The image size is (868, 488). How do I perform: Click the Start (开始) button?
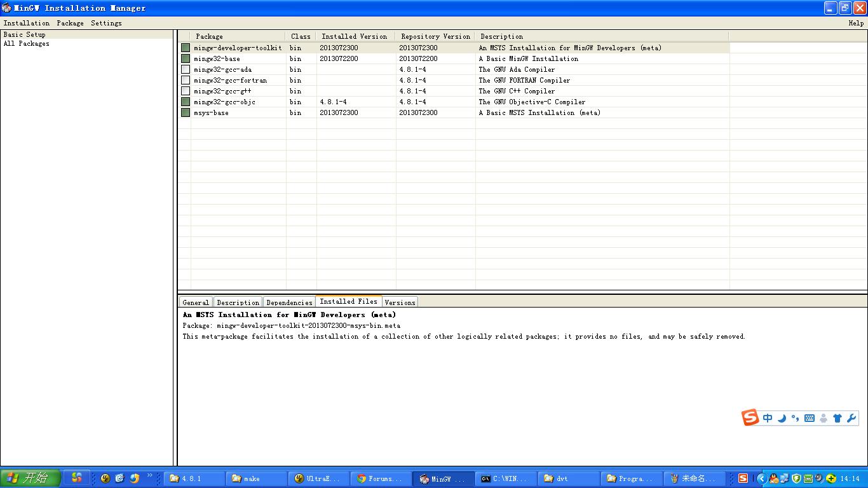(x=31, y=478)
